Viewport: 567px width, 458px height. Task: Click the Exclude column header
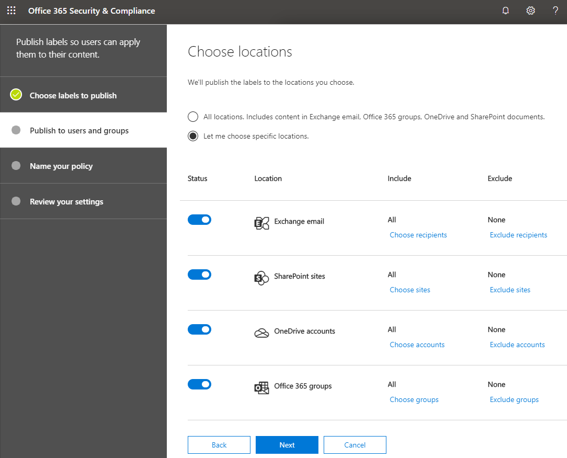pos(500,178)
